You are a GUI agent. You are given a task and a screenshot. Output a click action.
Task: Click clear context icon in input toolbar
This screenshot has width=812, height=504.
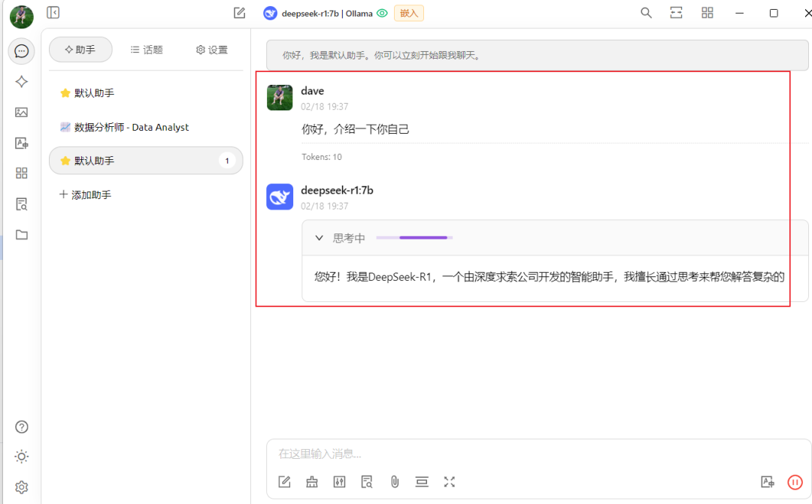coord(422,482)
